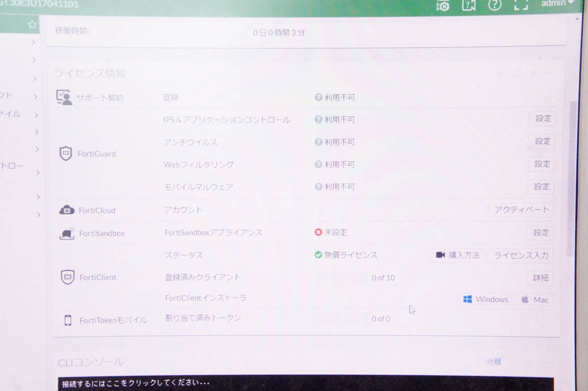Click uptime value 0日0時間3分
Image resolution: width=588 pixels, height=391 pixels.
[279, 32]
